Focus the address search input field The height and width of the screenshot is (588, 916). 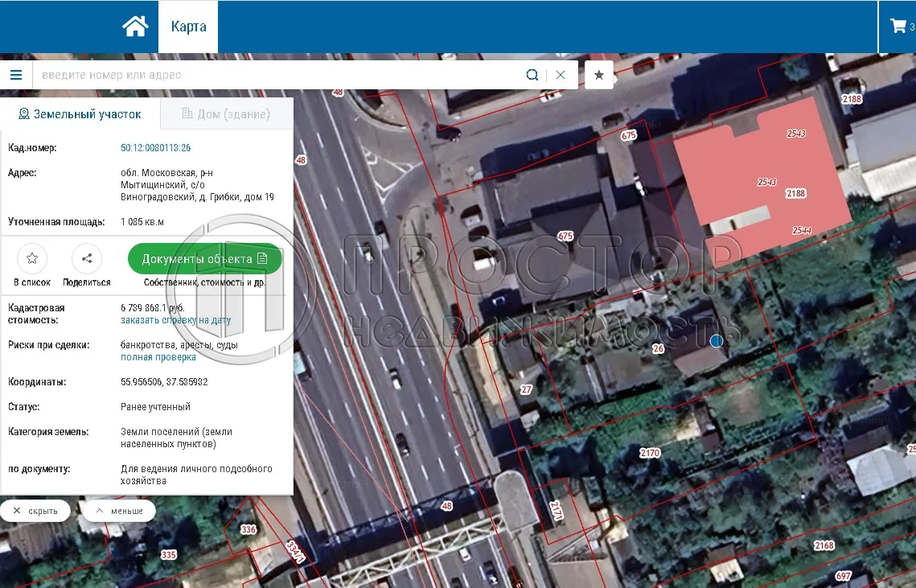[x=273, y=75]
